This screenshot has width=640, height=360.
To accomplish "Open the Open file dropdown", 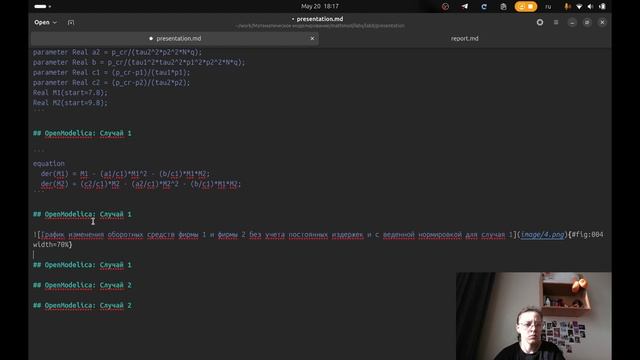I will pyautogui.click(x=45, y=22).
